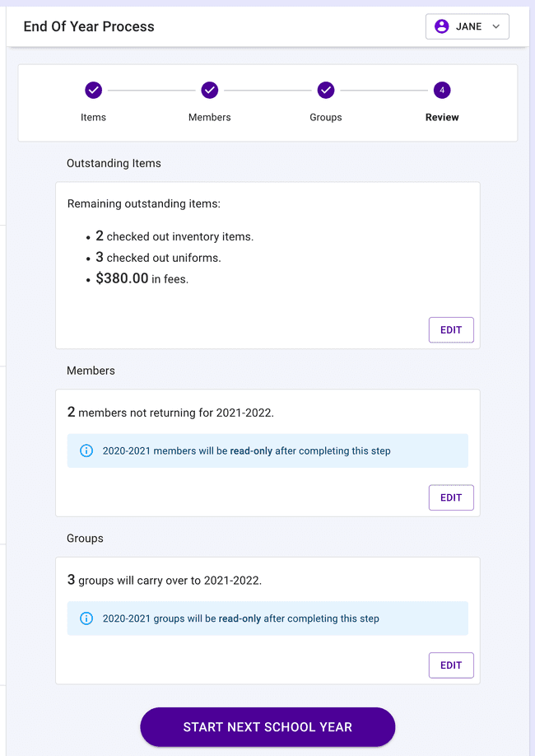Edit the Outstanding Items section
This screenshot has height=756, width=535.
tap(451, 330)
